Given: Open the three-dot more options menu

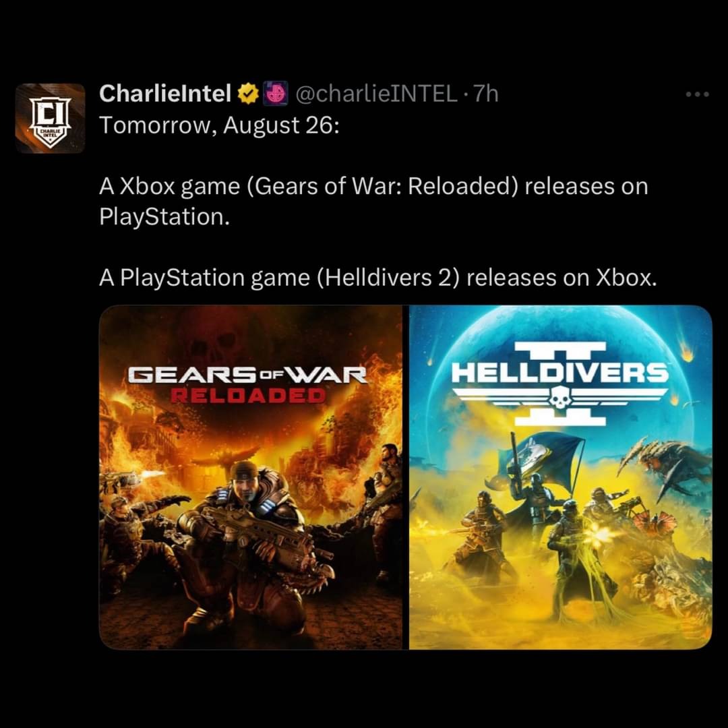Looking at the screenshot, I should (x=698, y=94).
